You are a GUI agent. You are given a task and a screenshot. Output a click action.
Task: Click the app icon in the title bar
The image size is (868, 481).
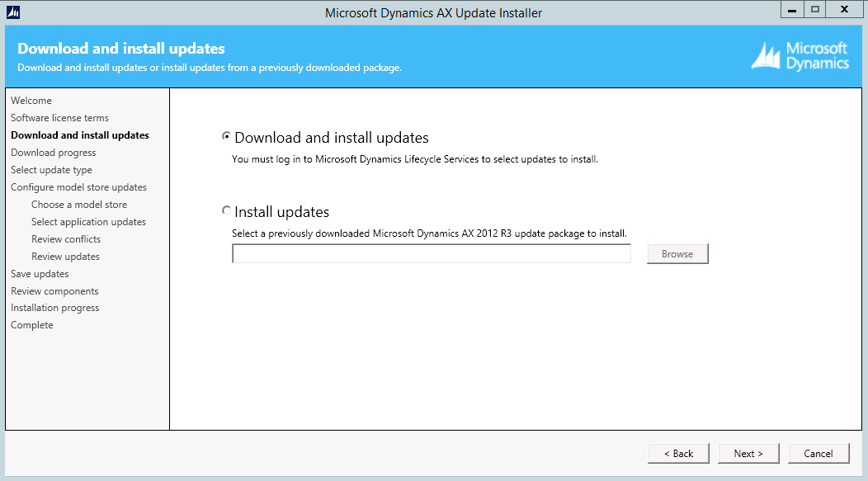[12, 12]
